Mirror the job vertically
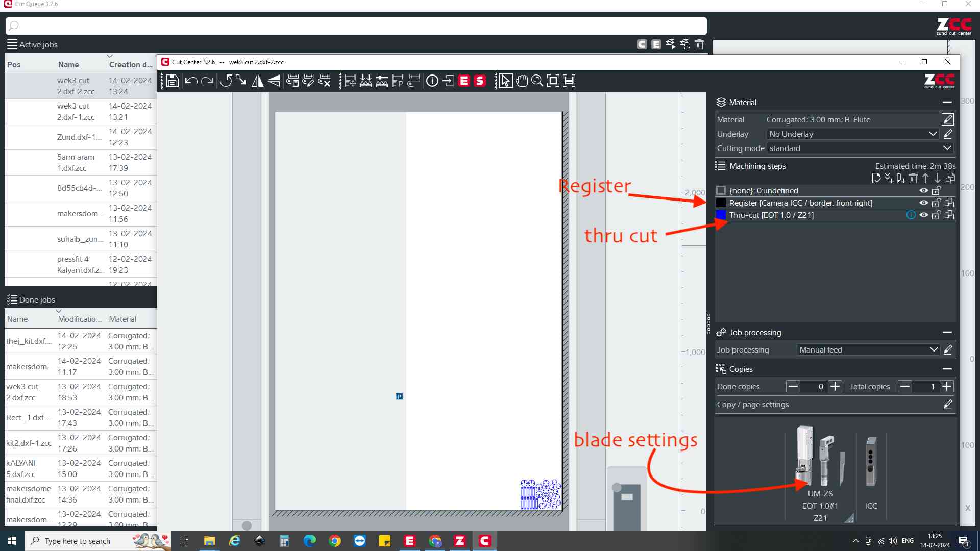980x551 pixels. [x=274, y=81]
